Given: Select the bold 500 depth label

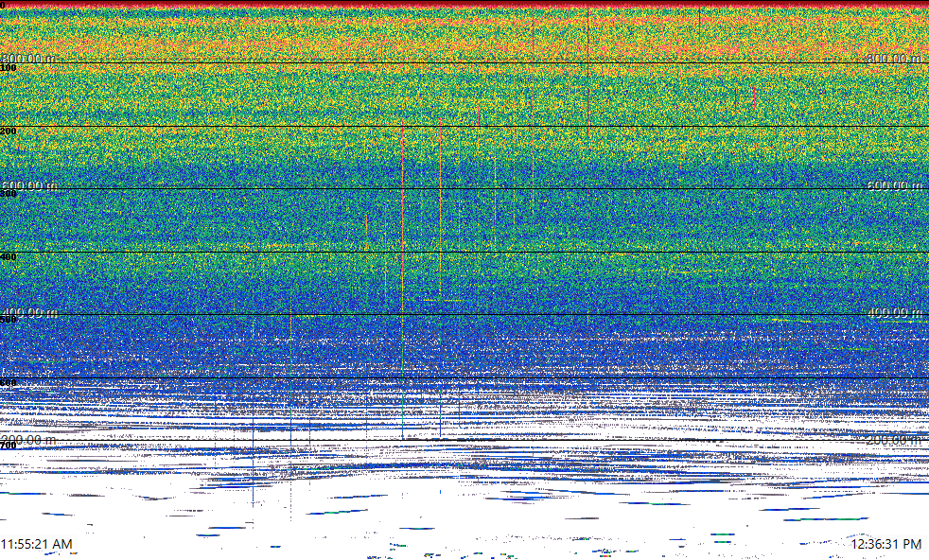Looking at the screenshot, I should tap(9, 320).
